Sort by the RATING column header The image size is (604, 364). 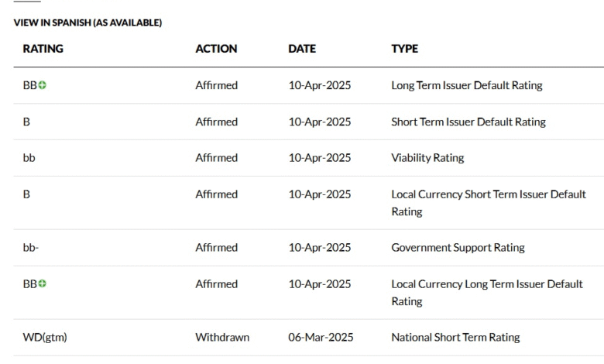(x=43, y=49)
